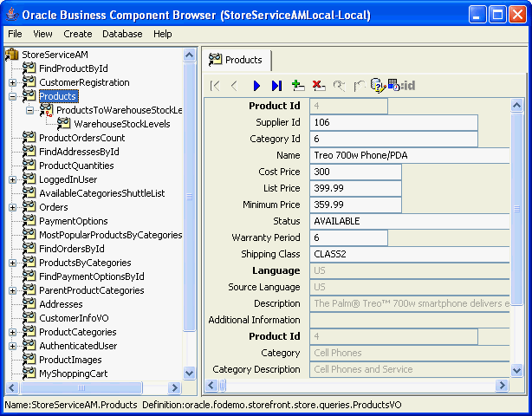The image size is (532, 416).
Task: Select FindPaymentOptionsById in the tree
Action: (92, 276)
